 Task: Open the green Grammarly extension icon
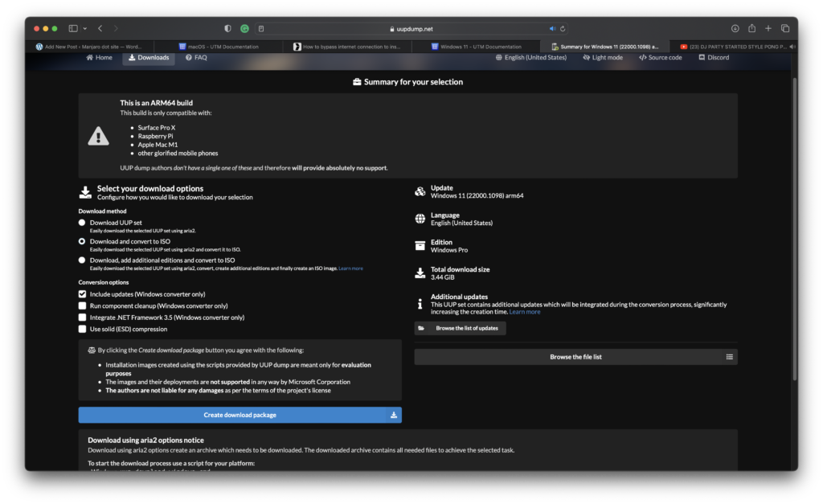tap(244, 28)
